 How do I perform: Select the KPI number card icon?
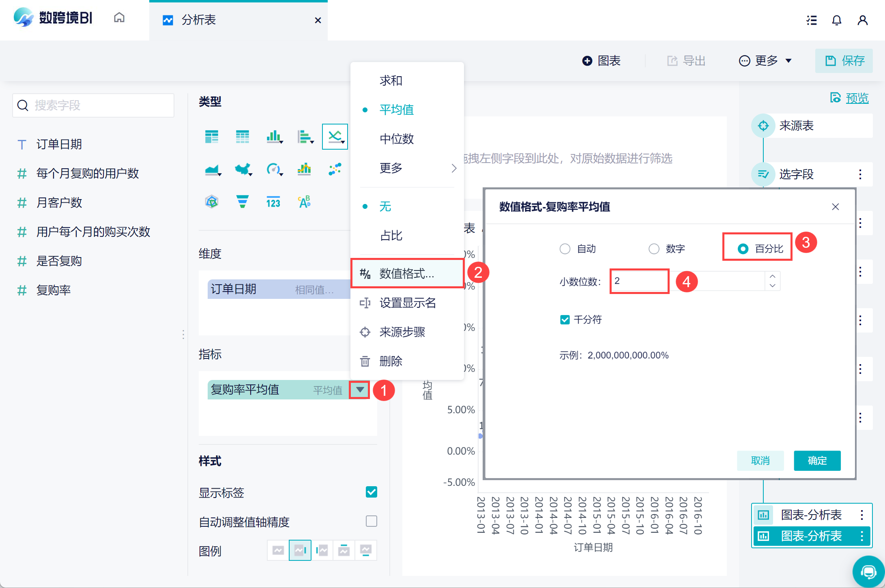pyautogui.click(x=273, y=202)
